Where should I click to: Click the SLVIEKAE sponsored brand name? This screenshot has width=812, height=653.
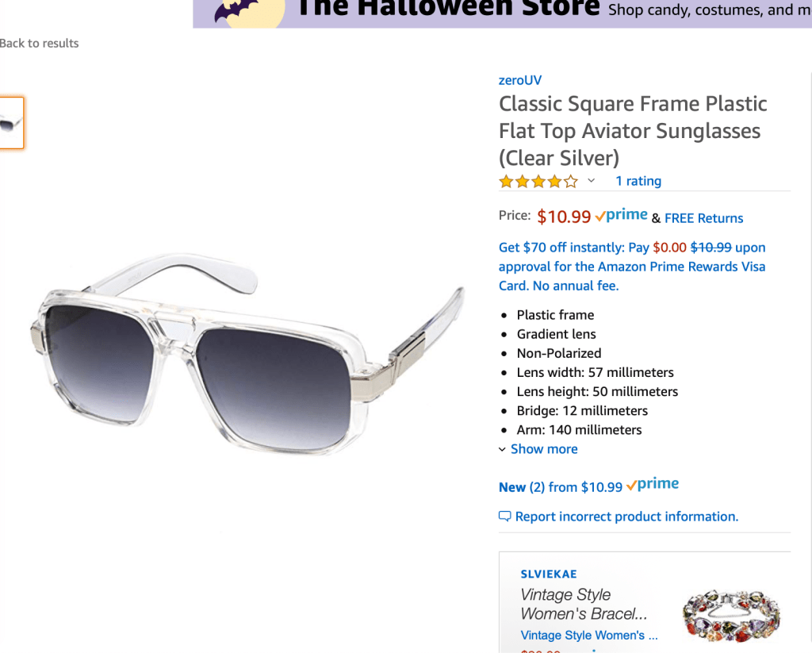(x=549, y=574)
